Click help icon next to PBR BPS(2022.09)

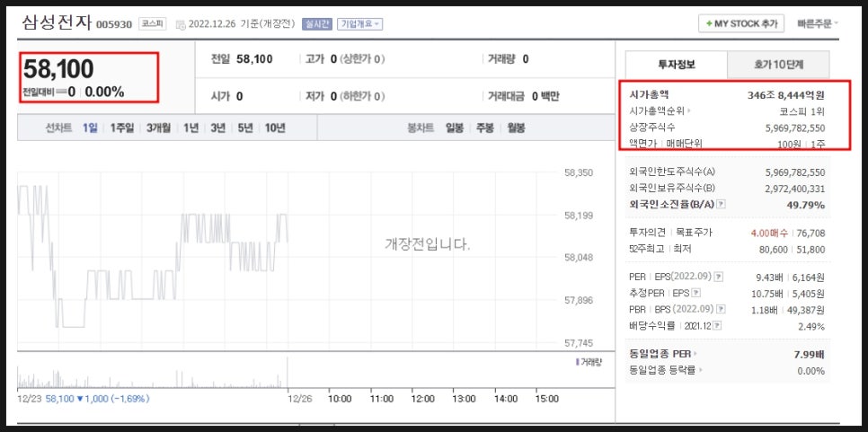coord(722,309)
